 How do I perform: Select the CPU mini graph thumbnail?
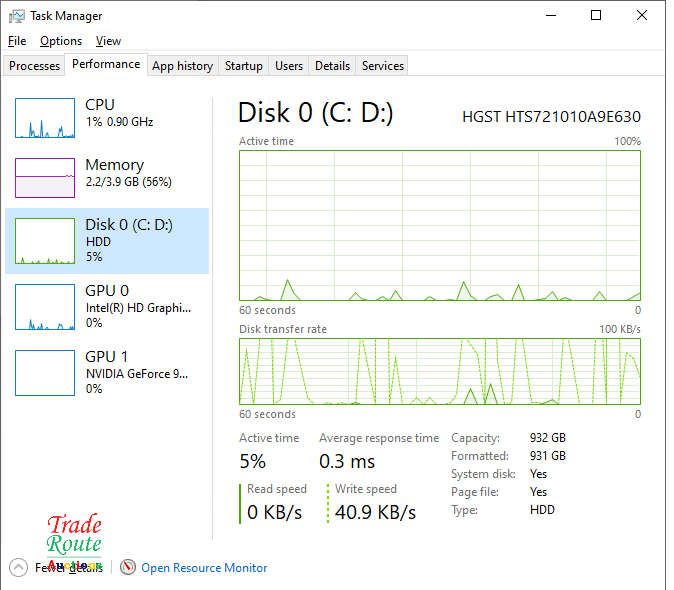click(x=45, y=118)
